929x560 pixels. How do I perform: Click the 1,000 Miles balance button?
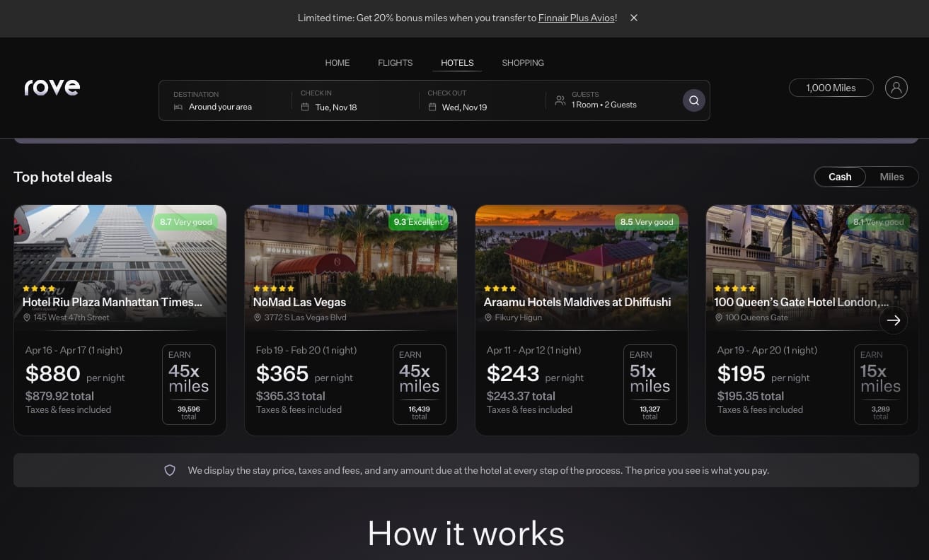click(831, 88)
